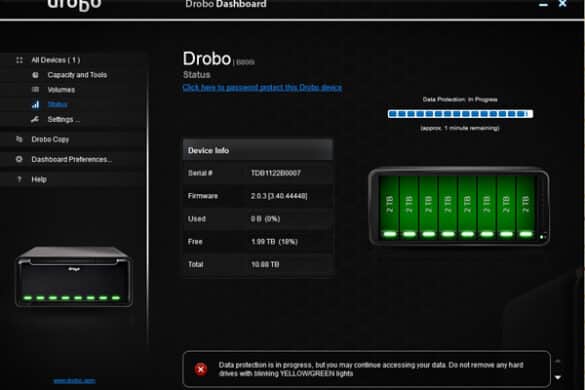Click the Device Info header
This screenshot has height=390, width=585.
[x=258, y=150]
